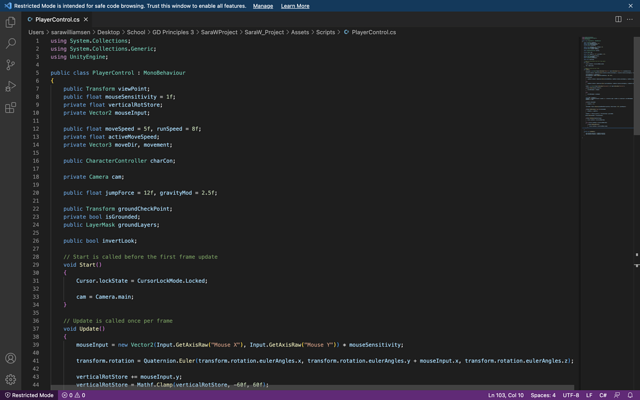640x400 pixels.
Task: Click the CharacterController type name
Action: [116, 161]
